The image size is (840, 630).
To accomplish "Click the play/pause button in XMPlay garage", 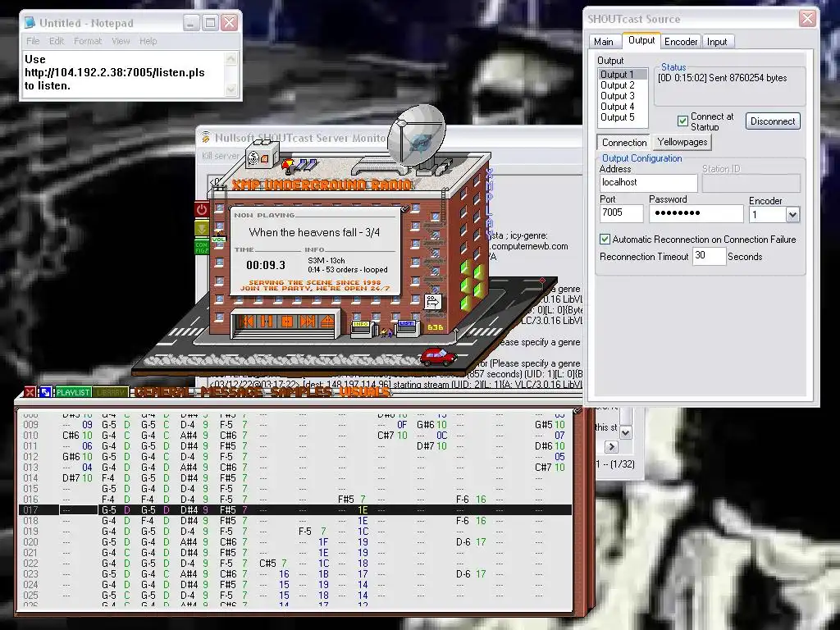I will tap(267, 322).
